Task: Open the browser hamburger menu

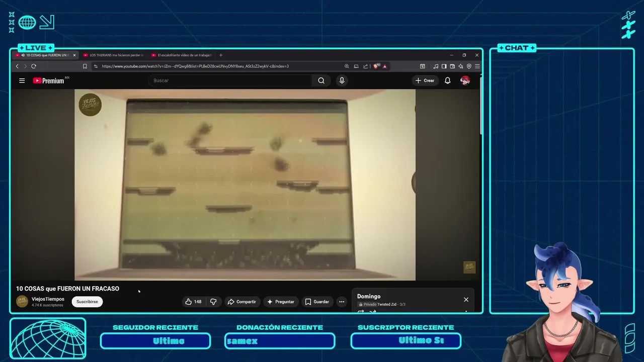Action: 477,66
